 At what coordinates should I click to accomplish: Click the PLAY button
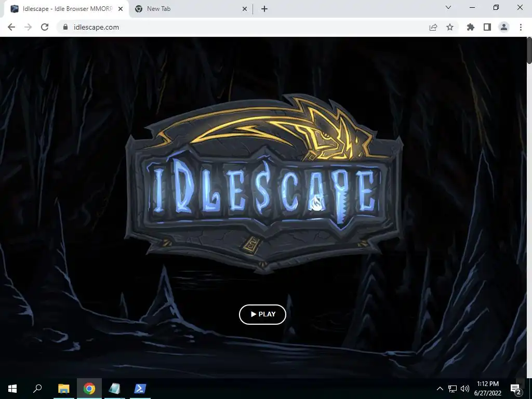click(x=262, y=314)
